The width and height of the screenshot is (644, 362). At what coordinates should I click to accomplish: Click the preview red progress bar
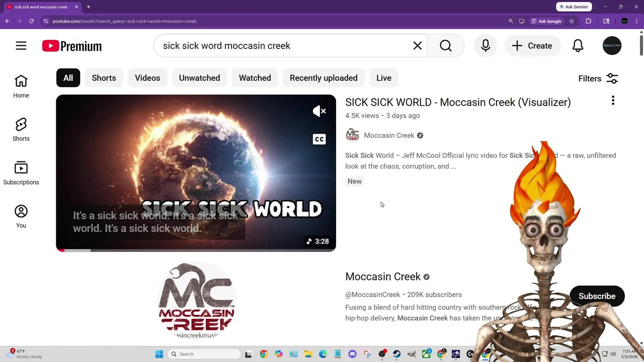(x=196, y=250)
